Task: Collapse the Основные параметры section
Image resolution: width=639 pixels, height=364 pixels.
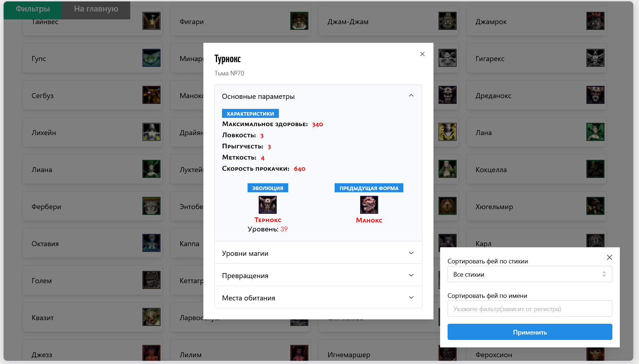Action: [318, 96]
